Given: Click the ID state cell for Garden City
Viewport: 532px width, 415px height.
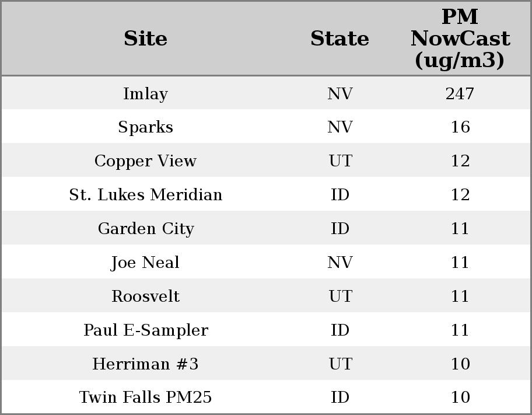Looking at the screenshot, I should (339, 229).
